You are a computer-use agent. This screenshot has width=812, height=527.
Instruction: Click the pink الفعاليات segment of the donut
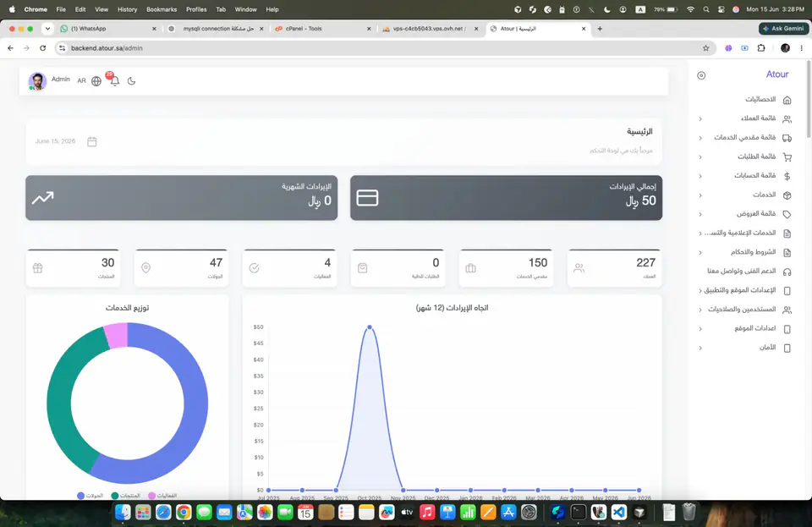117,335
